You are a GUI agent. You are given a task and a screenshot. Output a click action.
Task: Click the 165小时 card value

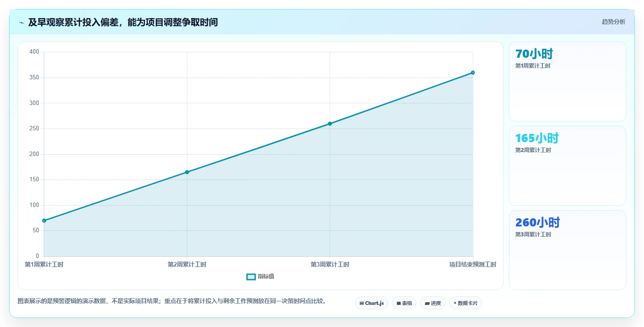click(537, 138)
